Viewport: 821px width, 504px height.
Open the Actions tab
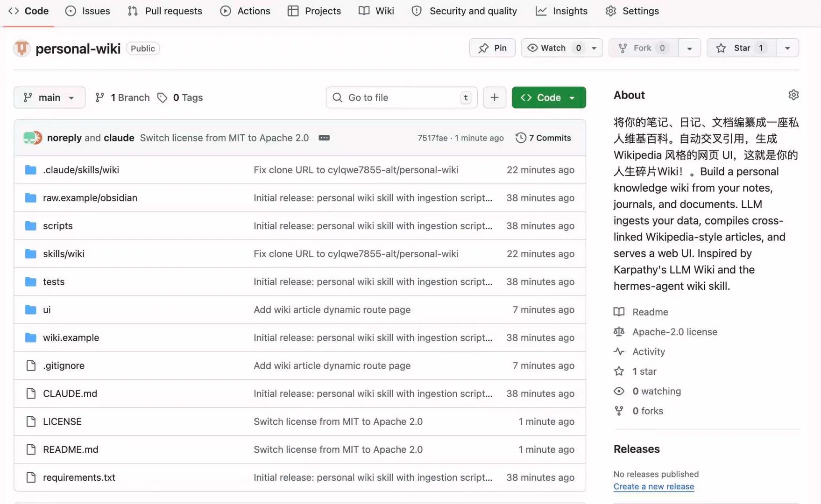point(245,11)
